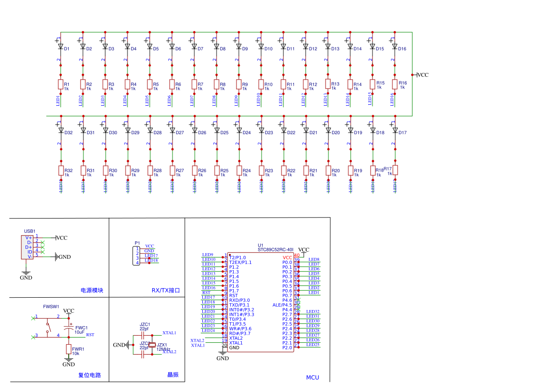Click the D32 LED diode symbol
Screen dimensions: 554x392
(x=61, y=130)
